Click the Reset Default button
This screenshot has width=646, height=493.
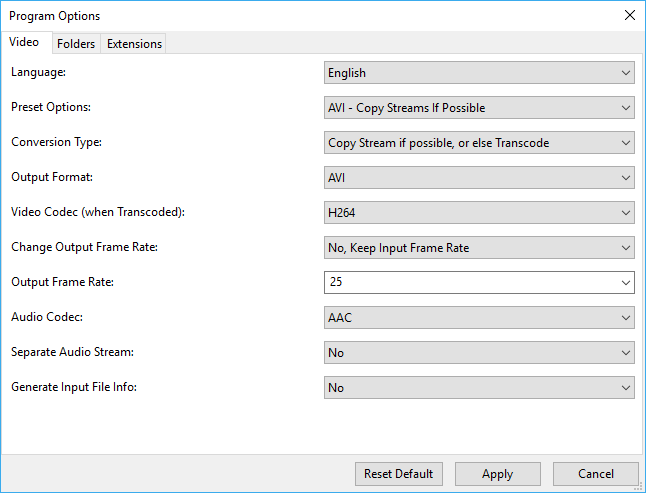click(x=398, y=474)
